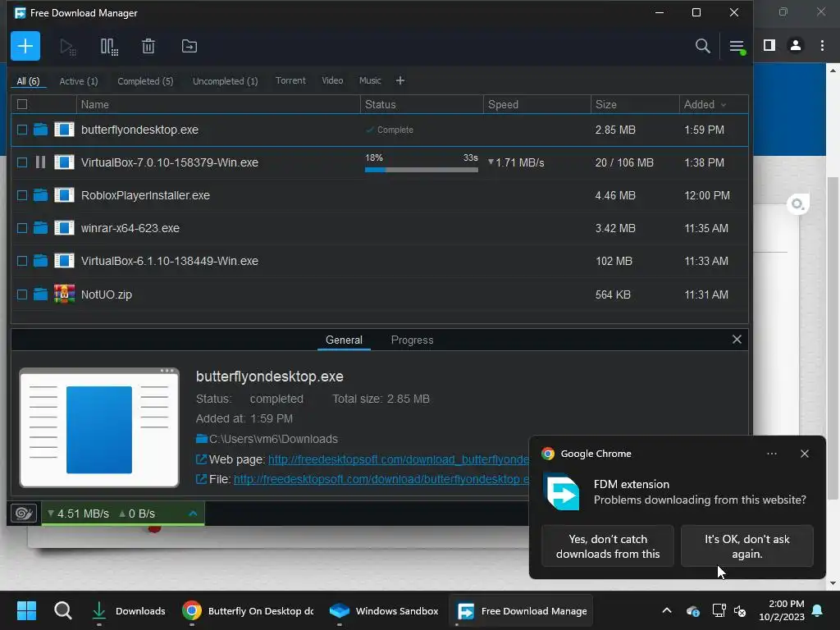Click It's OK, don't ask again
The height and width of the screenshot is (630, 840).
pyautogui.click(x=746, y=546)
